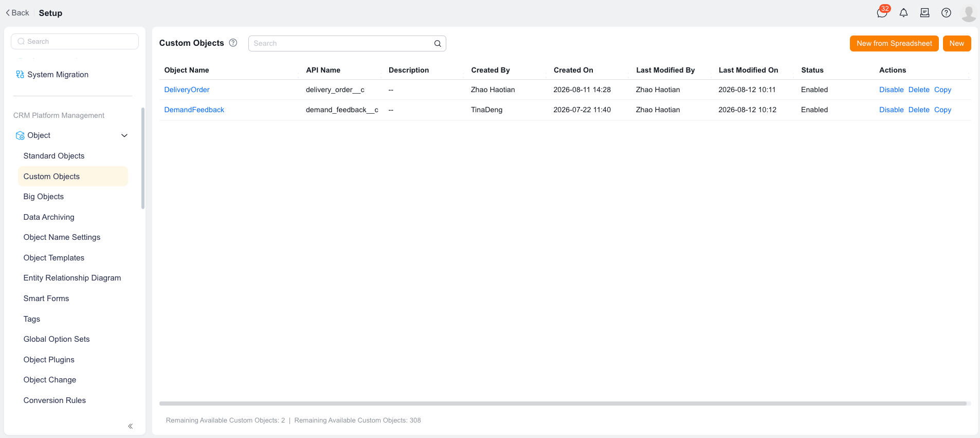Disable the DemandFeedback object
Image resolution: width=980 pixels, height=438 pixels.
(891, 110)
